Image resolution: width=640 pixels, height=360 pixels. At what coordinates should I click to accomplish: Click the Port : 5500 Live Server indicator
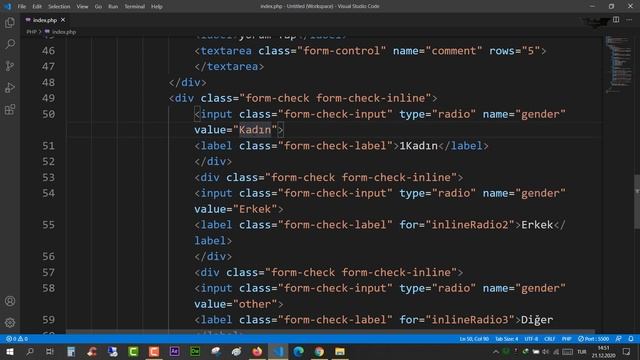point(593,339)
